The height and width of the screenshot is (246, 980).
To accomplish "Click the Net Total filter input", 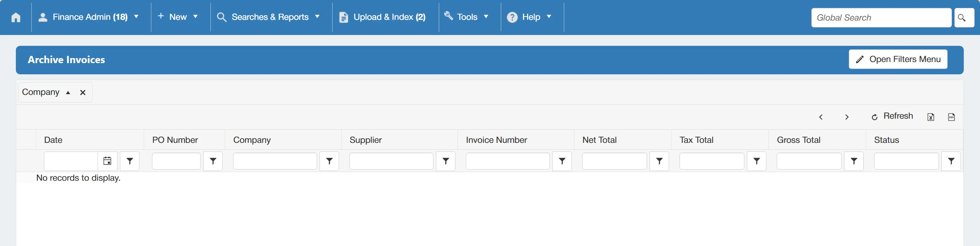I will (615, 161).
